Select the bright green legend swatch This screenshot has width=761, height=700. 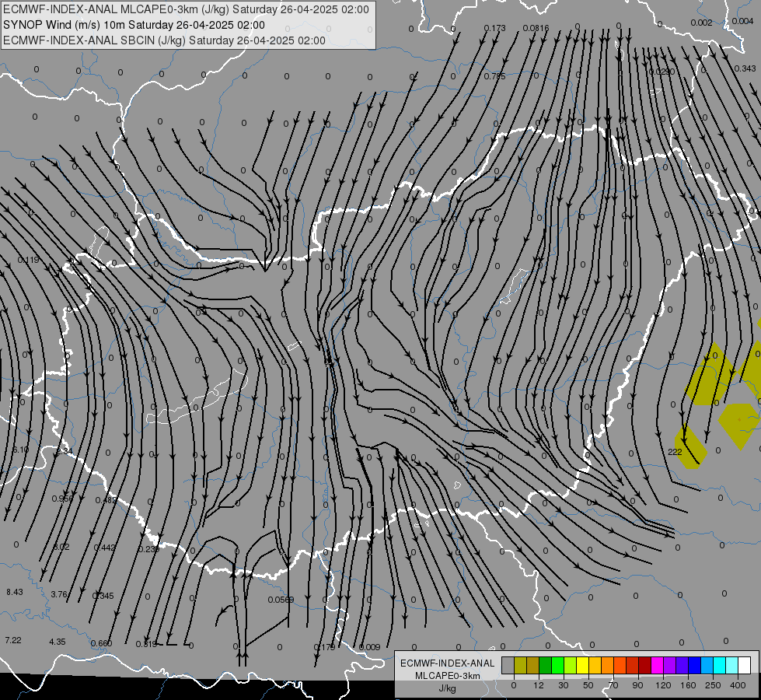pyautogui.click(x=558, y=665)
